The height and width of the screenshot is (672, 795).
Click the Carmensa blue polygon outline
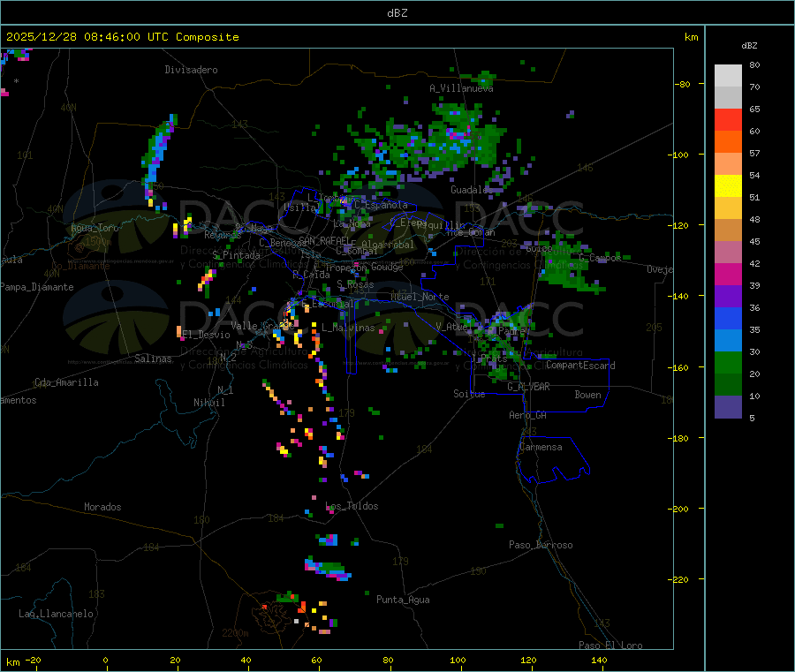[x=553, y=460]
